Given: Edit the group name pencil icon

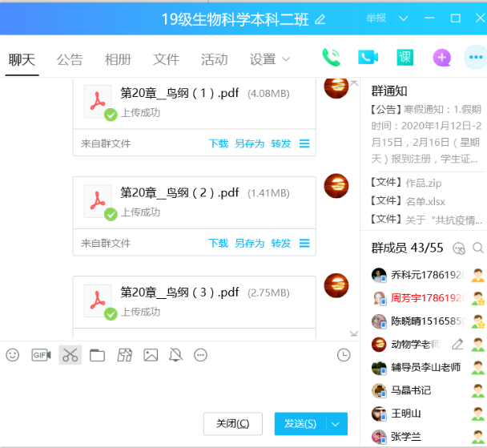Looking at the screenshot, I should tap(320, 18).
